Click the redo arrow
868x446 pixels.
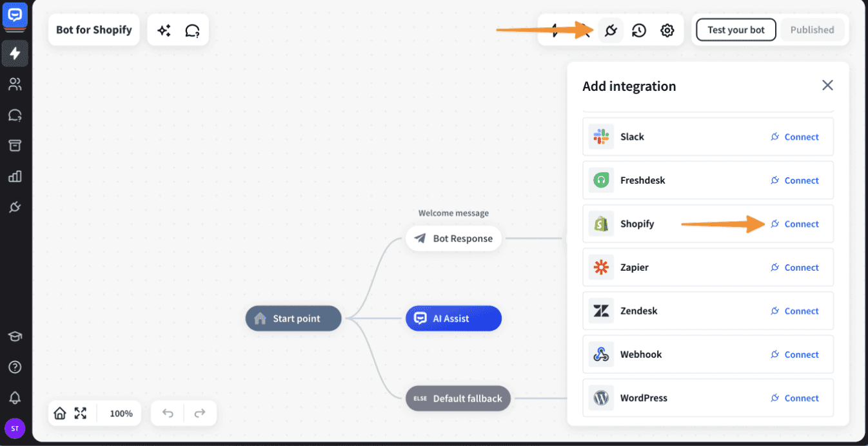click(200, 413)
